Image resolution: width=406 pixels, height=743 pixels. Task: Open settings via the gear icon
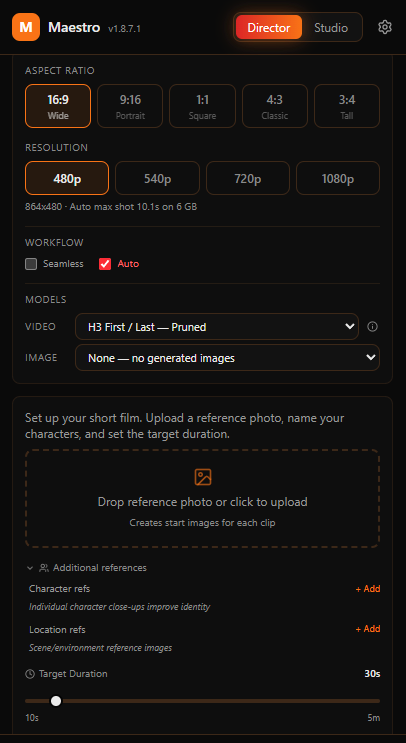point(385,27)
